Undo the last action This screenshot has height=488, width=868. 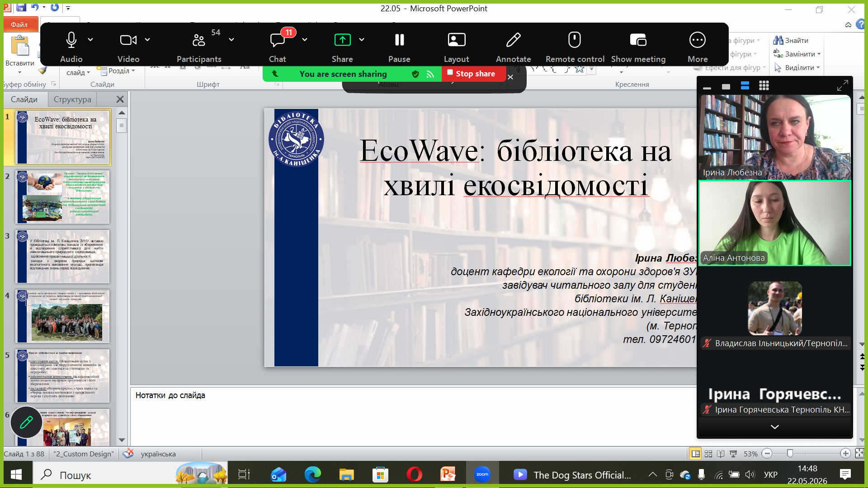pyautogui.click(x=35, y=7)
